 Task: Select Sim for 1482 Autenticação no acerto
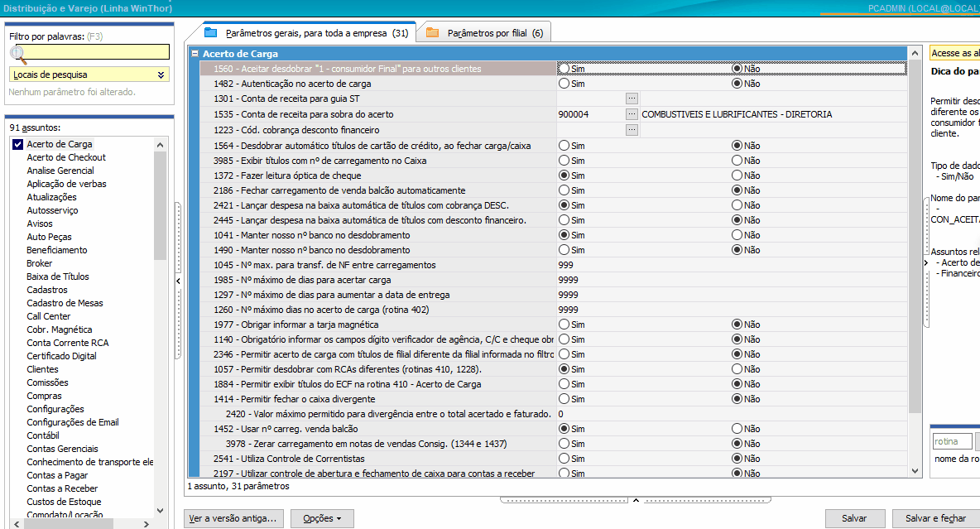pos(564,83)
